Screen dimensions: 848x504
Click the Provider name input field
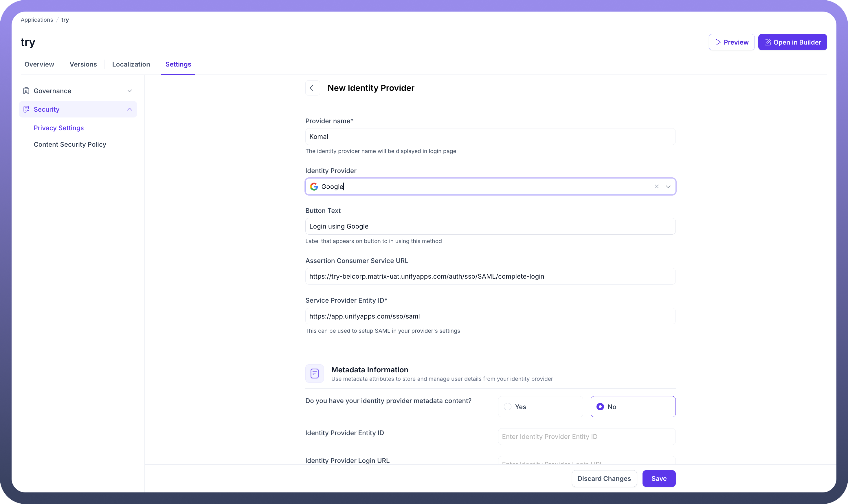(490, 137)
